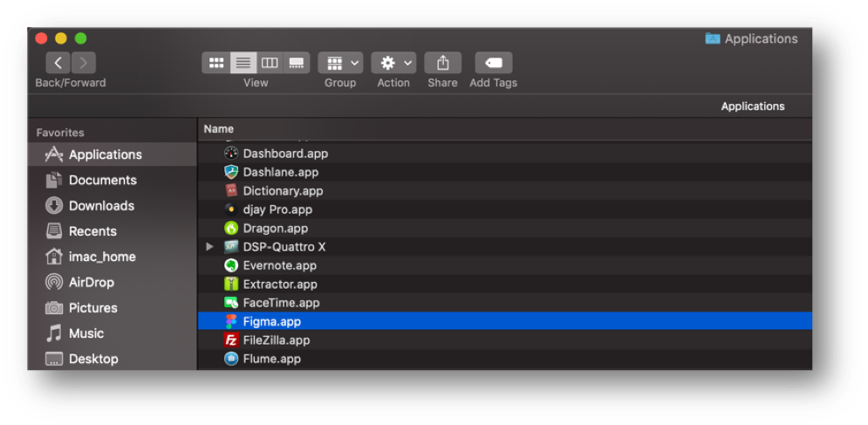
Task: Open Documents in the sidebar
Action: [113, 180]
